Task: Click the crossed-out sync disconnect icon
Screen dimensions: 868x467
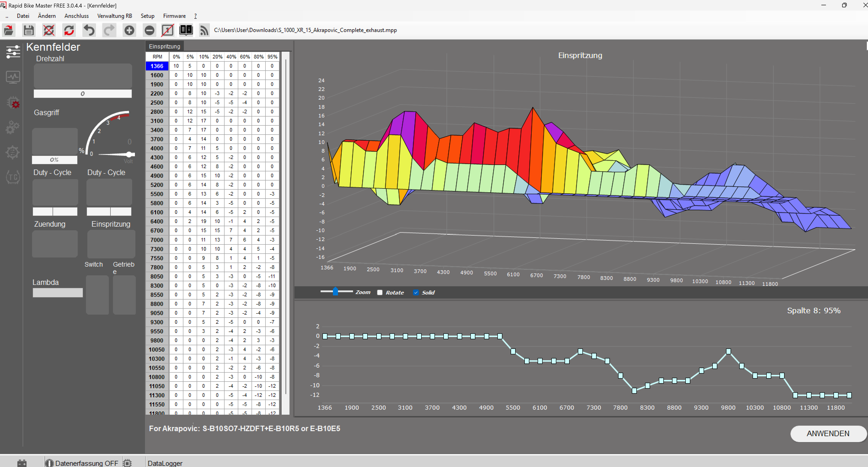Action: (49, 30)
